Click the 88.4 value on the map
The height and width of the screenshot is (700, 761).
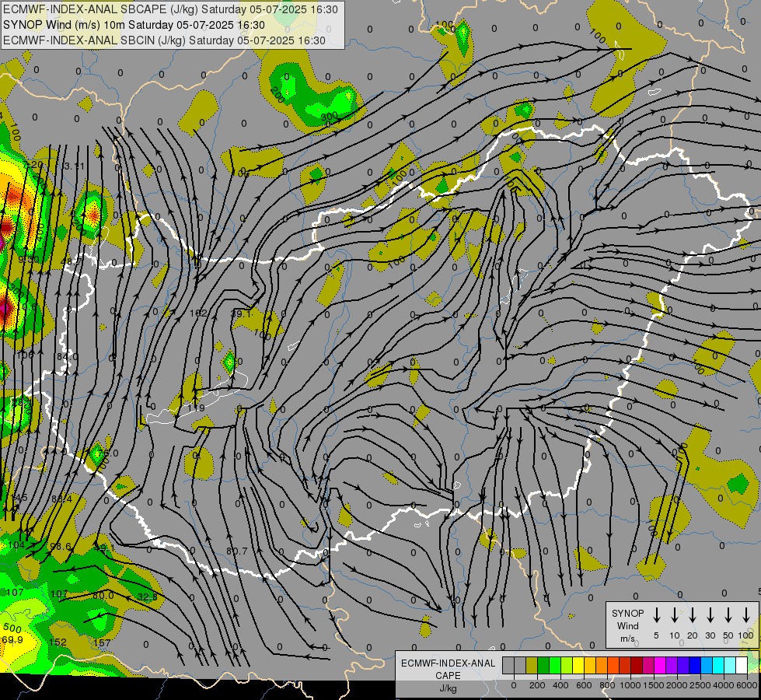click(61, 499)
